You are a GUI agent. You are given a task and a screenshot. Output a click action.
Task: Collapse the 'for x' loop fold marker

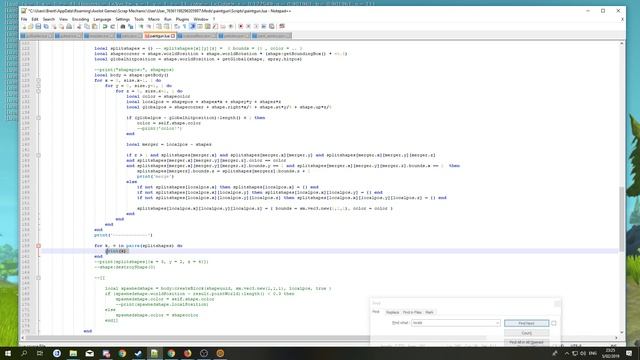pos(38,80)
